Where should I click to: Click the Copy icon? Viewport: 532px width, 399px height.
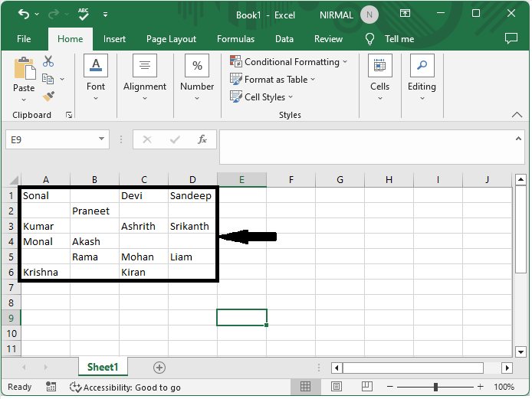click(x=48, y=79)
